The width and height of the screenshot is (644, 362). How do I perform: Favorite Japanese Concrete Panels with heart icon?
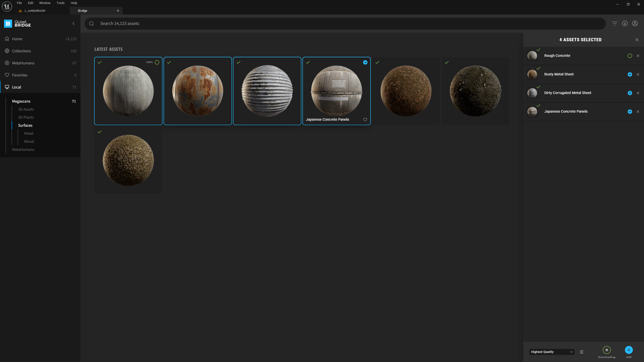pyautogui.click(x=365, y=120)
